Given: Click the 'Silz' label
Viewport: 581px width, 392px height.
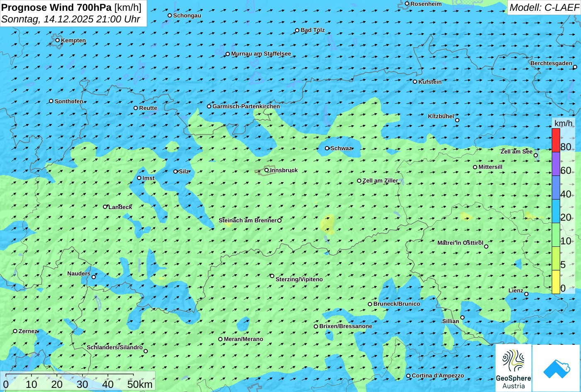Looking at the screenshot, I should 184,171.
